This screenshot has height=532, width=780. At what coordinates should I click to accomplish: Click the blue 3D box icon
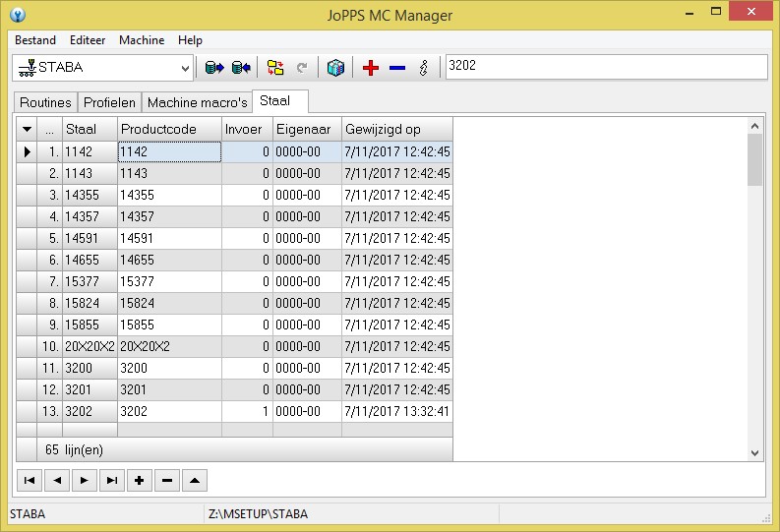coord(335,67)
